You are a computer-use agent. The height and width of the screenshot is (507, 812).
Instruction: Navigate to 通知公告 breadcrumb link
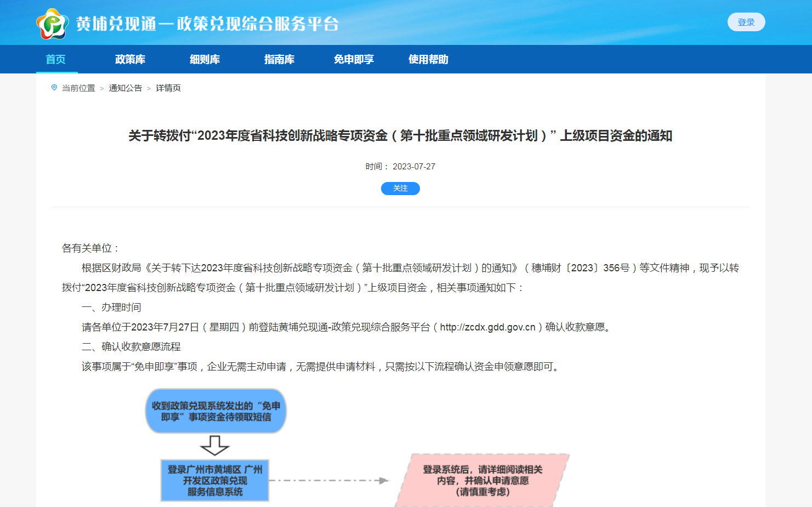click(126, 88)
